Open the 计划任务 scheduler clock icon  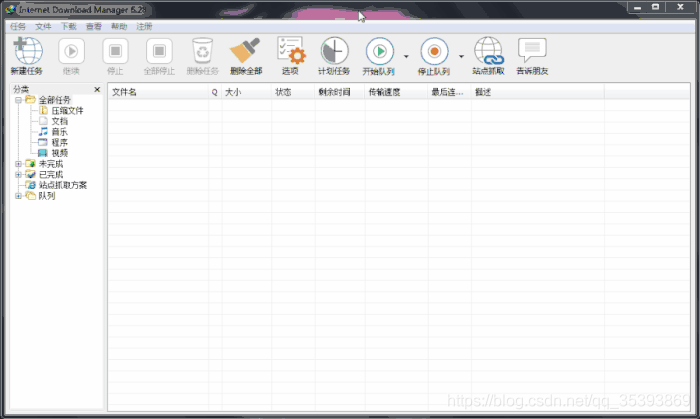pos(334,51)
